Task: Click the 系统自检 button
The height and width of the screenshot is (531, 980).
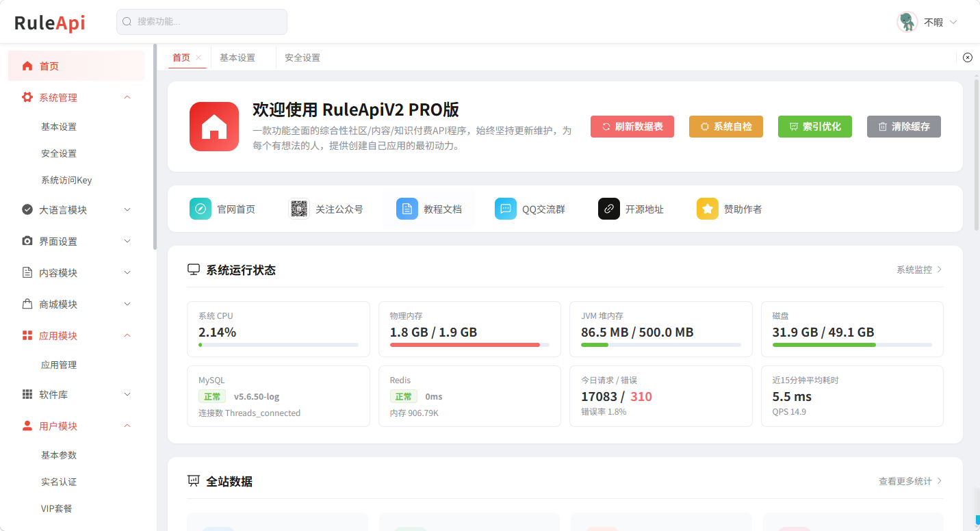Action: click(x=726, y=127)
